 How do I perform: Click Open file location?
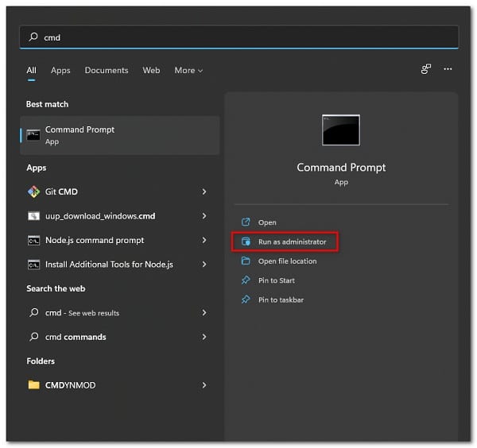[287, 261]
